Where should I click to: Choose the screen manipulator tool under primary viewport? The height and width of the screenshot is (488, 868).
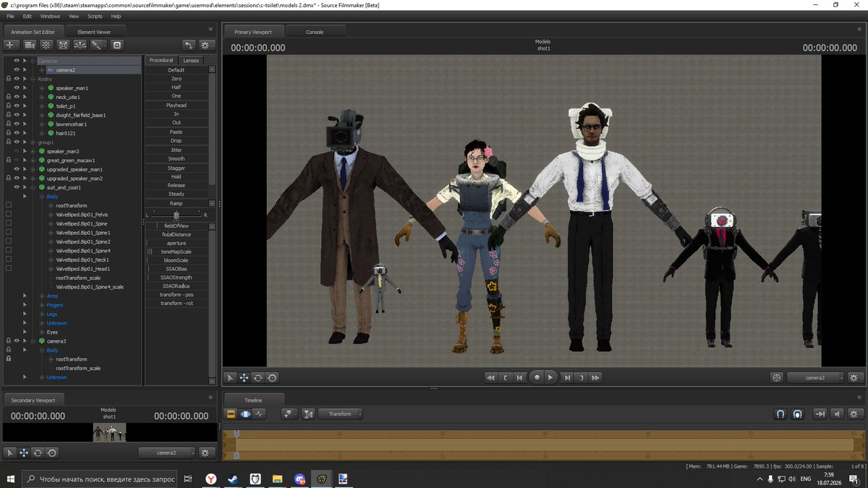click(272, 377)
